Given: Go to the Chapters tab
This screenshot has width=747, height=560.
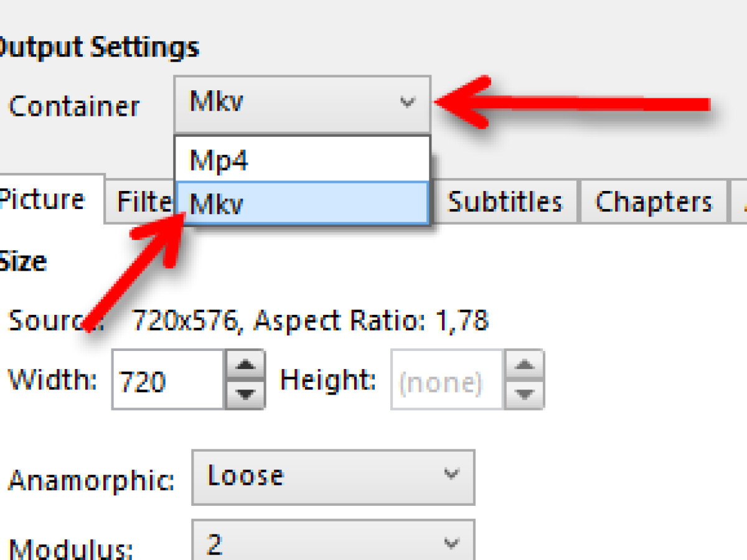Looking at the screenshot, I should click(x=653, y=202).
